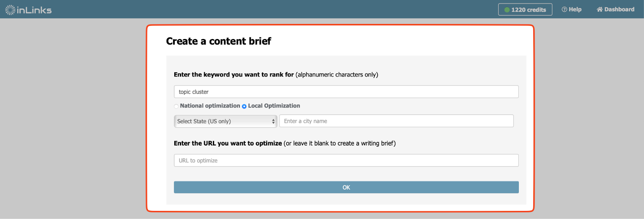Image resolution: width=644 pixels, height=219 pixels.
Task: Click the inLinks starburst logo icon
Action: [x=10, y=10]
